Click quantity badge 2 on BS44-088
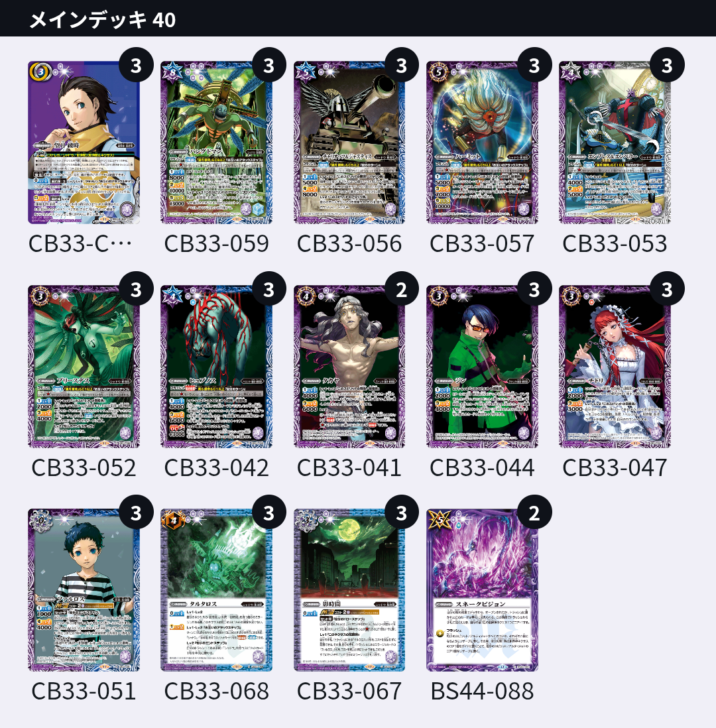This screenshot has width=716, height=728. [x=534, y=513]
